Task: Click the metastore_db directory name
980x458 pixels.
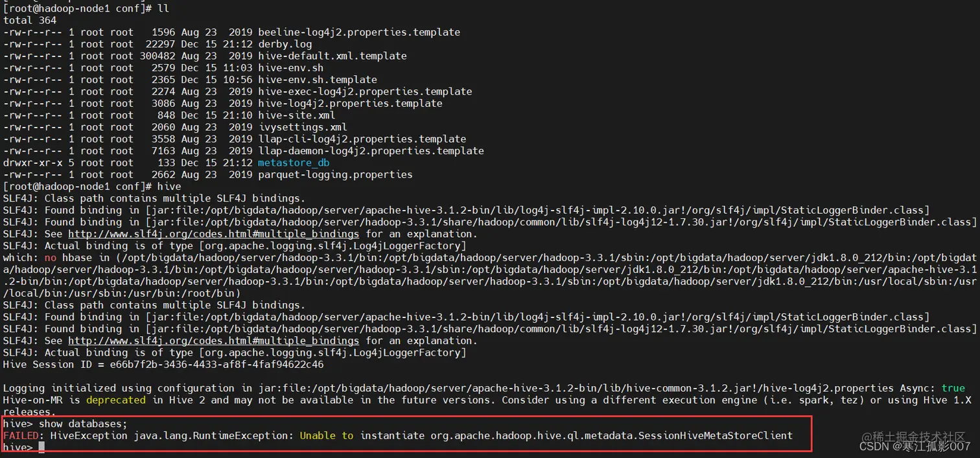Action: (x=294, y=163)
